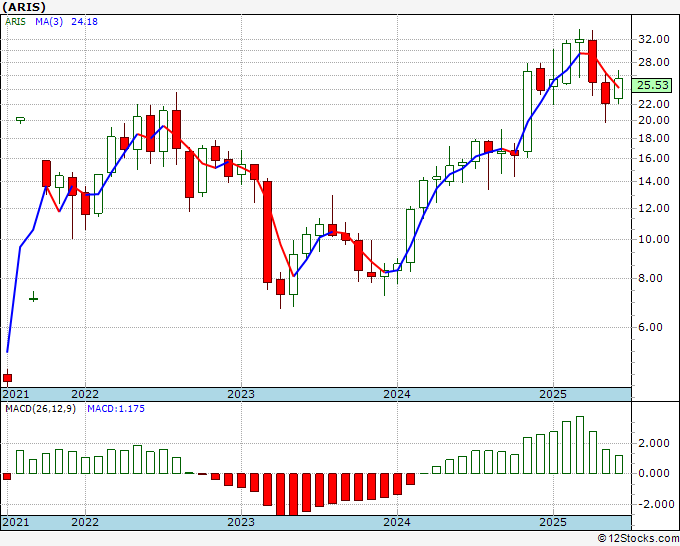
Task: Click the current price tag 25.53
Action: click(652, 85)
